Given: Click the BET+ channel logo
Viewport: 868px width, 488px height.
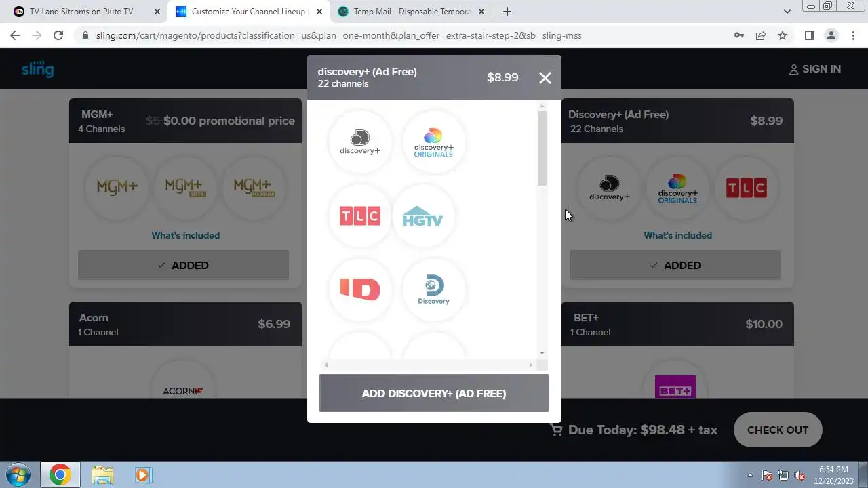Looking at the screenshot, I should click(675, 386).
